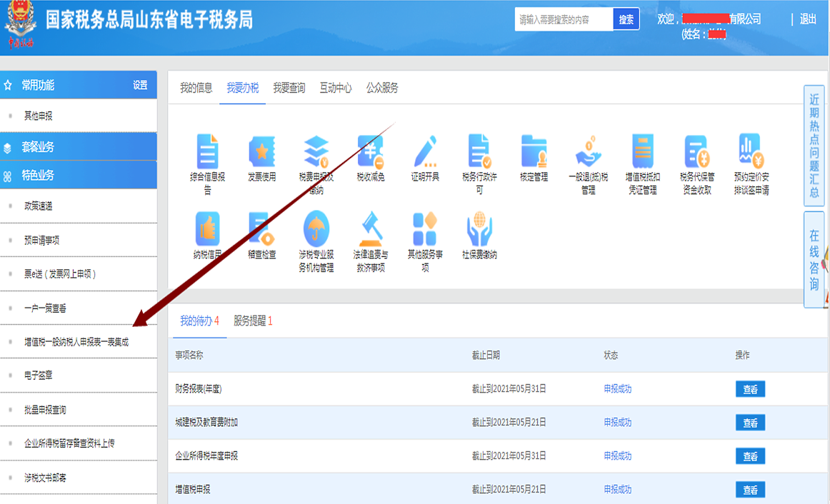Image resolution: width=830 pixels, height=504 pixels.
Task: Open 税务行政许可 icon
Action: point(479,152)
